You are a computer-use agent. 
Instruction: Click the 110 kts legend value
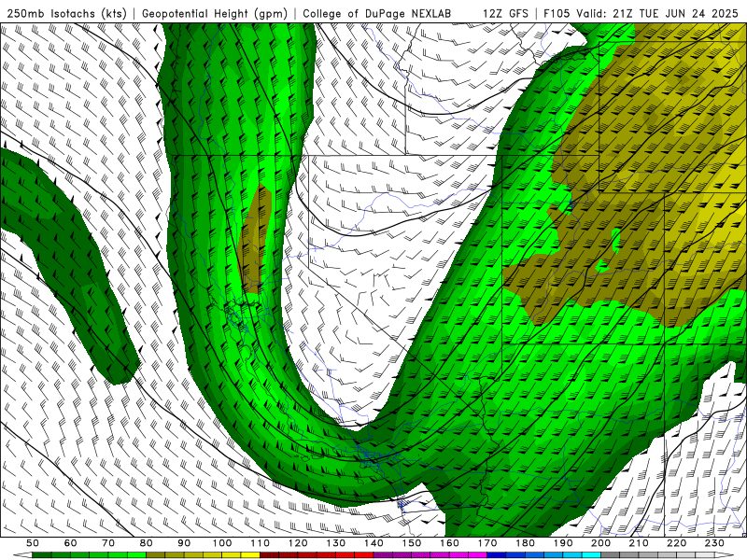261,543
